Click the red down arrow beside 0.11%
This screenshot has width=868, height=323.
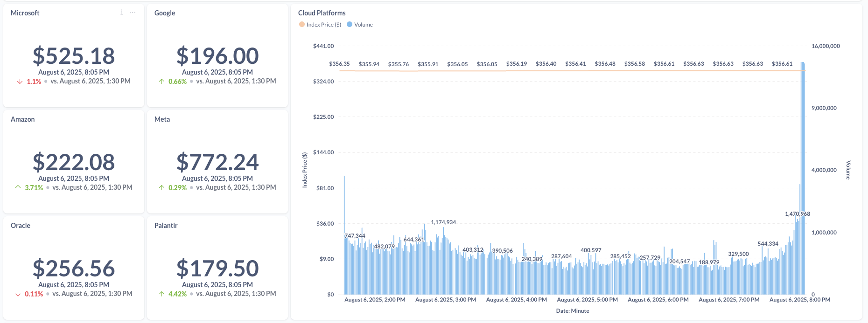(x=18, y=294)
